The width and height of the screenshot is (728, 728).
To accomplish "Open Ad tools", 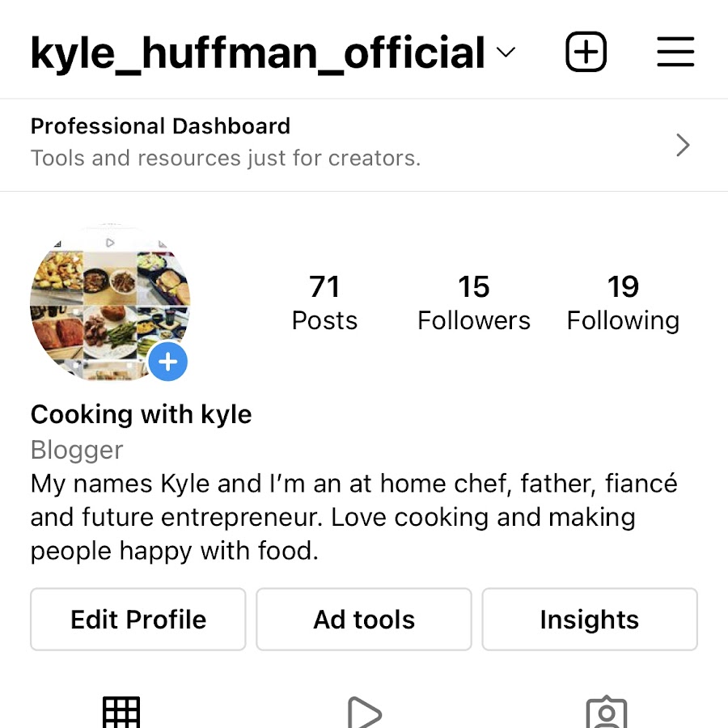I will tap(364, 619).
